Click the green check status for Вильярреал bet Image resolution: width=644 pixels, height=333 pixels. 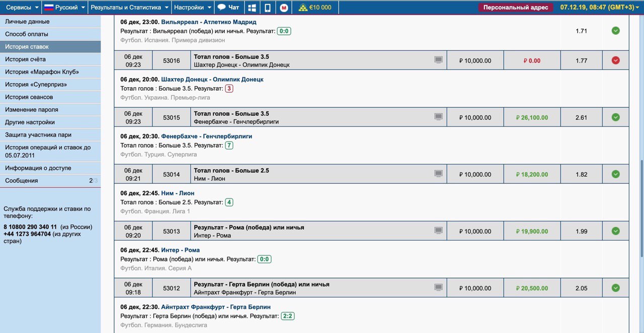coord(615,31)
